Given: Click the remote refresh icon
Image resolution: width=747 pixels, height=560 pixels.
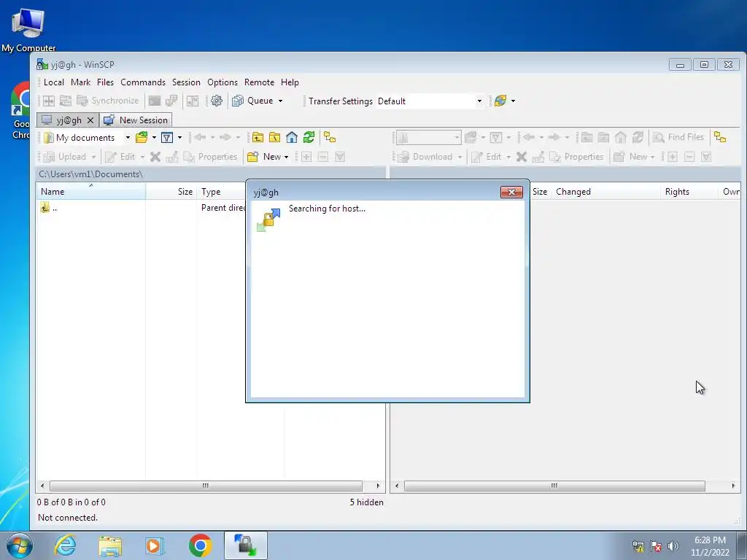Looking at the screenshot, I should pyautogui.click(x=638, y=138).
